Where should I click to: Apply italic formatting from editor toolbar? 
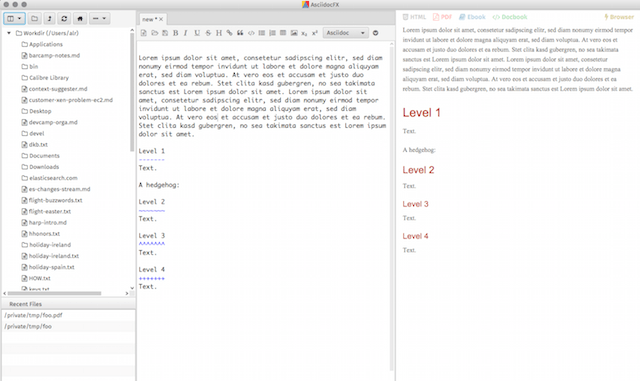pyautogui.click(x=186, y=33)
